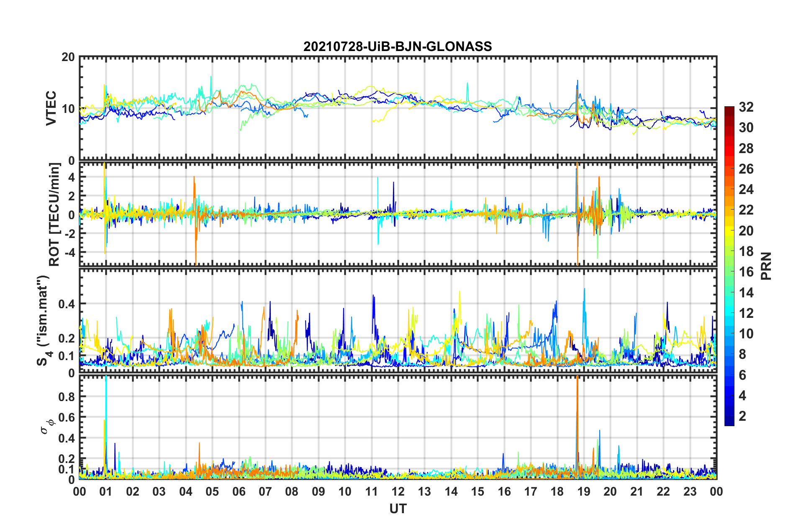Image resolution: width=796 pixels, height=532 pixels.
Task: Click the S4 ("ism.mat") y-axis label
Action: [x=44, y=320]
